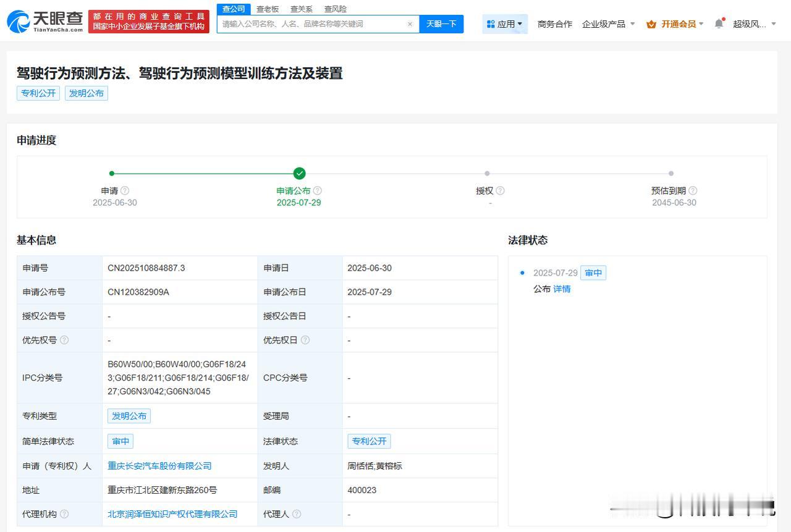Click the green checkmark progress marker
The image size is (791, 532).
click(x=300, y=174)
